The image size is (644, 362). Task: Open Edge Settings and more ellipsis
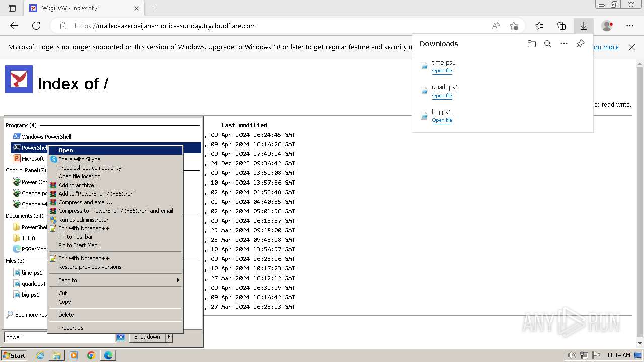(x=630, y=26)
